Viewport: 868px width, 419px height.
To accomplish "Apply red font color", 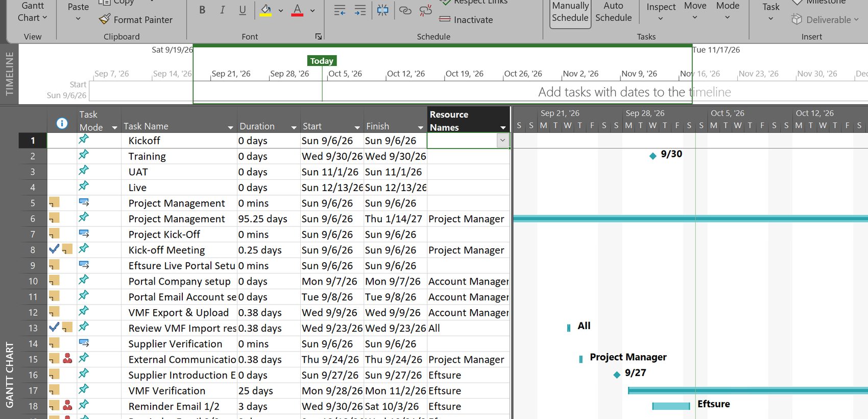I will click(x=297, y=10).
